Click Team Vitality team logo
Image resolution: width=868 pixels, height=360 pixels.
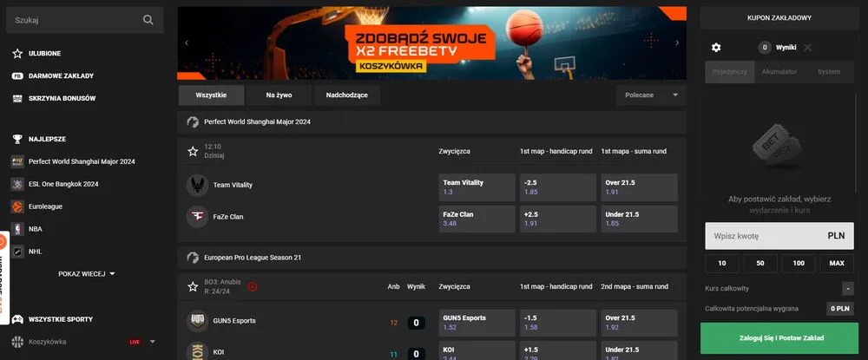click(x=197, y=186)
